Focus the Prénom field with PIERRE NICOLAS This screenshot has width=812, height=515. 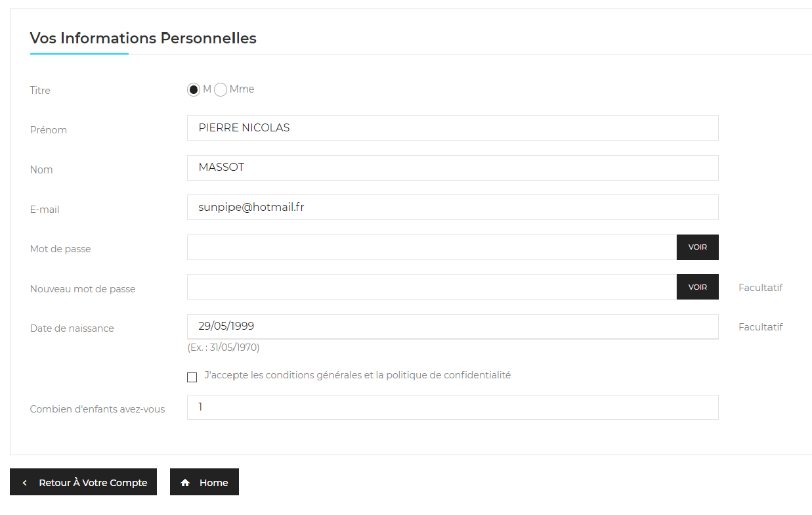(453, 128)
